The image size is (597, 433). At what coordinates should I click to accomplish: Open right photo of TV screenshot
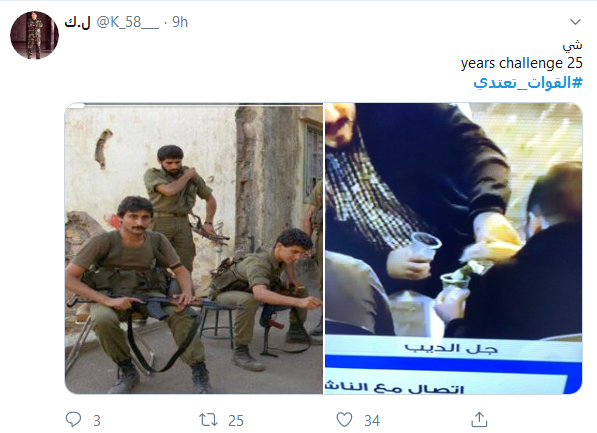click(x=453, y=248)
